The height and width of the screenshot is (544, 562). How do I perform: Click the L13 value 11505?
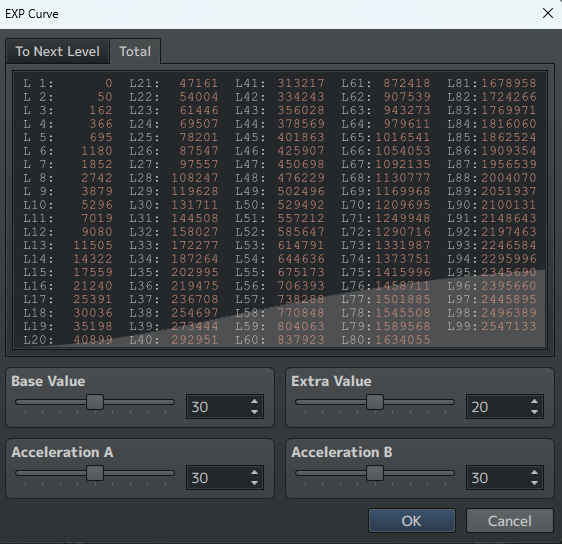93,245
